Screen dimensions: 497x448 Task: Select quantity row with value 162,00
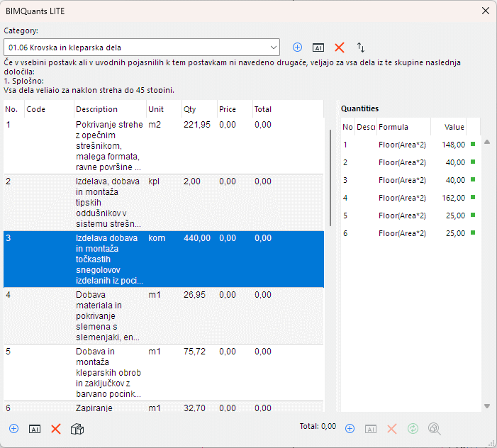tap(411, 198)
